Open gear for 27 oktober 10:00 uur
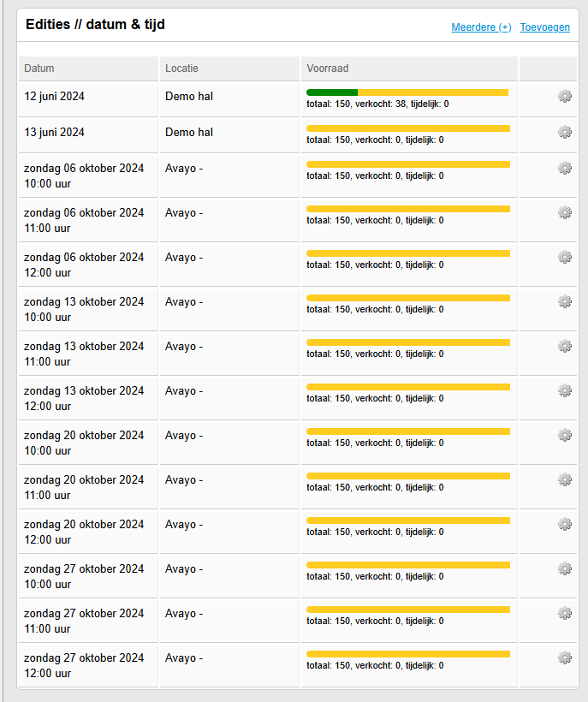 (x=565, y=568)
